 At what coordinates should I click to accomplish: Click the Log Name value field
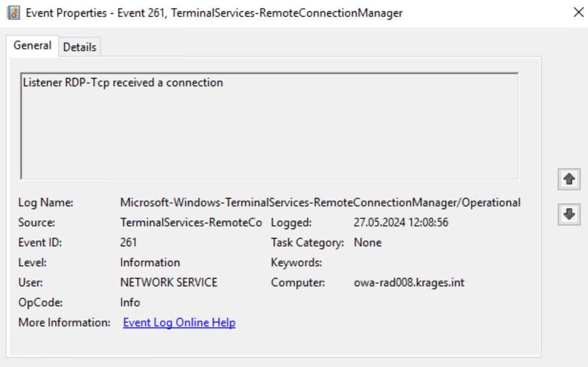[x=320, y=203]
